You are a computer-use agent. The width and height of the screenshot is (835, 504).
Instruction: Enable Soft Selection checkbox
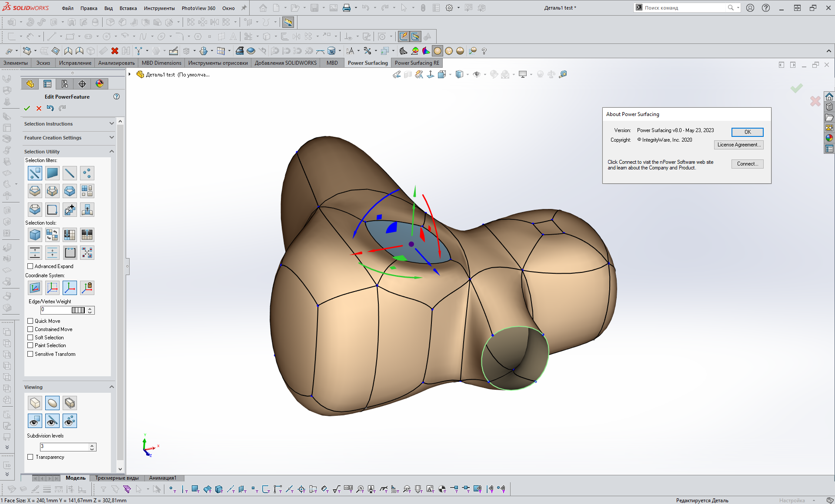(x=30, y=338)
